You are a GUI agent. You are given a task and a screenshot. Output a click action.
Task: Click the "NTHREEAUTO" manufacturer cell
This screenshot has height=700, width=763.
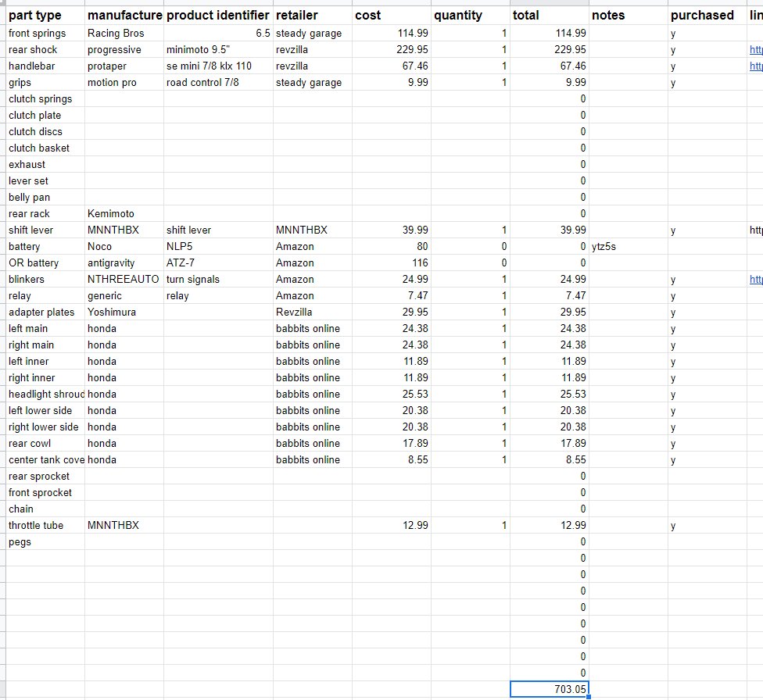pos(124,279)
